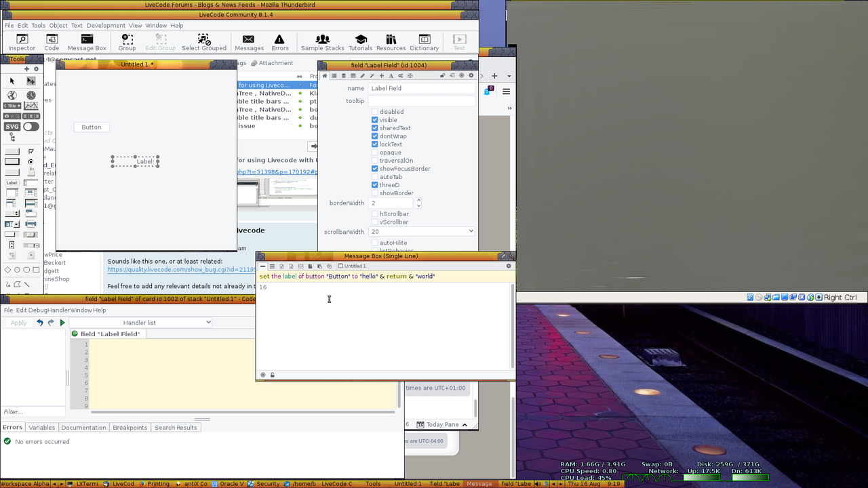Toggle the sharedText checkbox

(x=375, y=128)
